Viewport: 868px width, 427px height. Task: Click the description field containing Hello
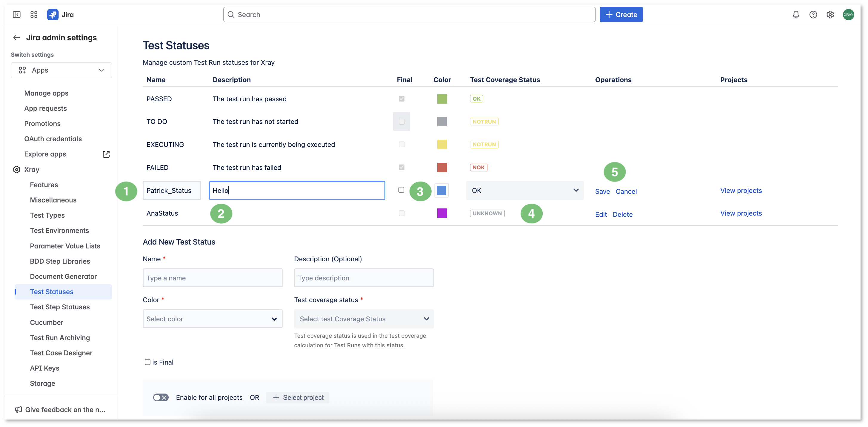(x=297, y=191)
